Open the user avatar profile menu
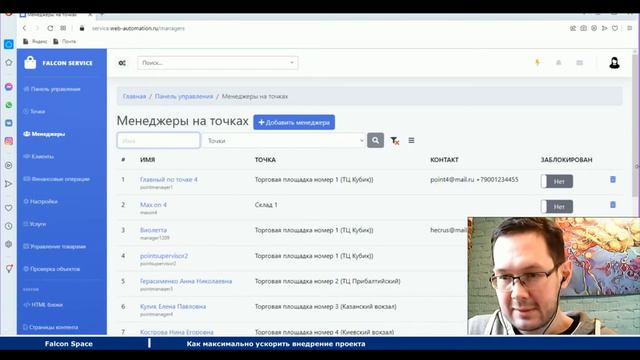 [614, 62]
